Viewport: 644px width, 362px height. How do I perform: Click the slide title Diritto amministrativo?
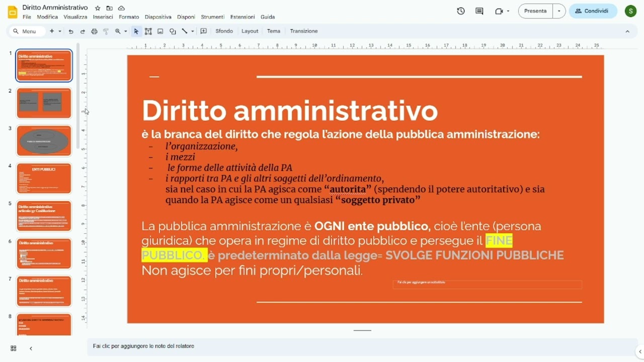pos(290,111)
